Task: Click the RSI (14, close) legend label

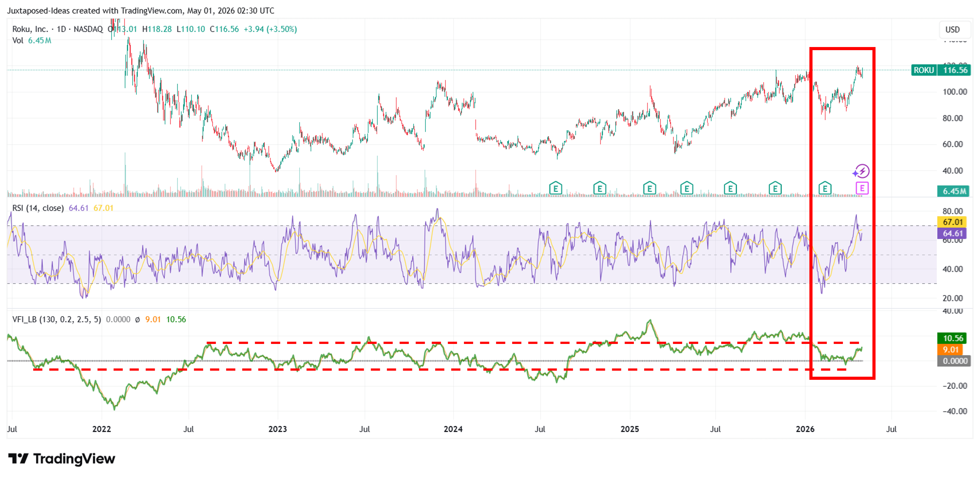Action: tap(38, 208)
